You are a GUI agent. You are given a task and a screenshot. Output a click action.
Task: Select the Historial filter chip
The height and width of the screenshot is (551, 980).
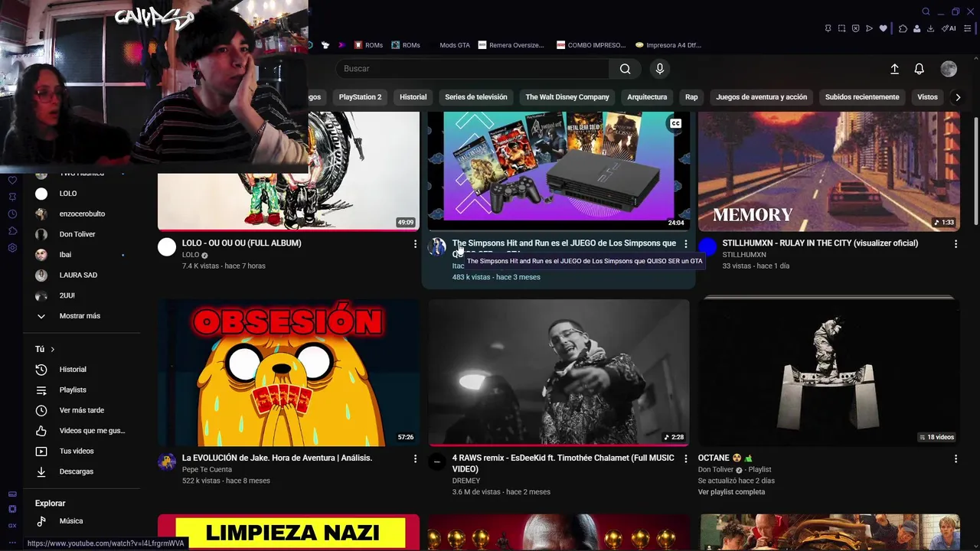(x=413, y=97)
